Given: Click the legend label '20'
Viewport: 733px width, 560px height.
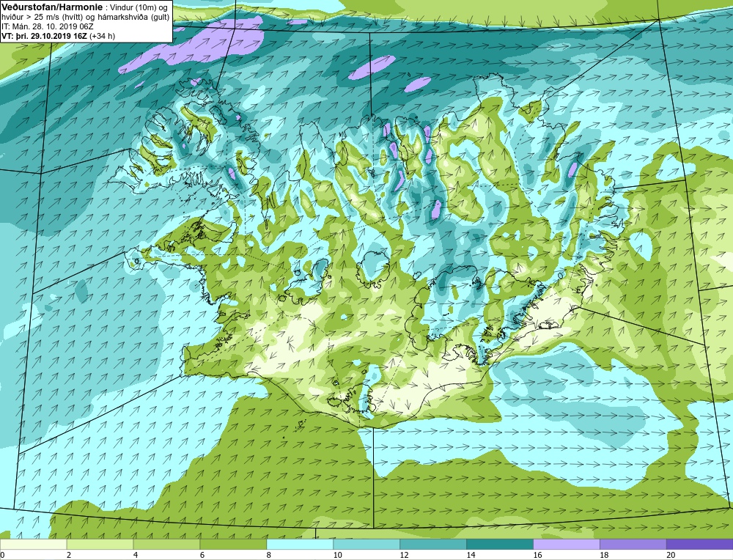Looking at the screenshot, I should [x=671, y=555].
